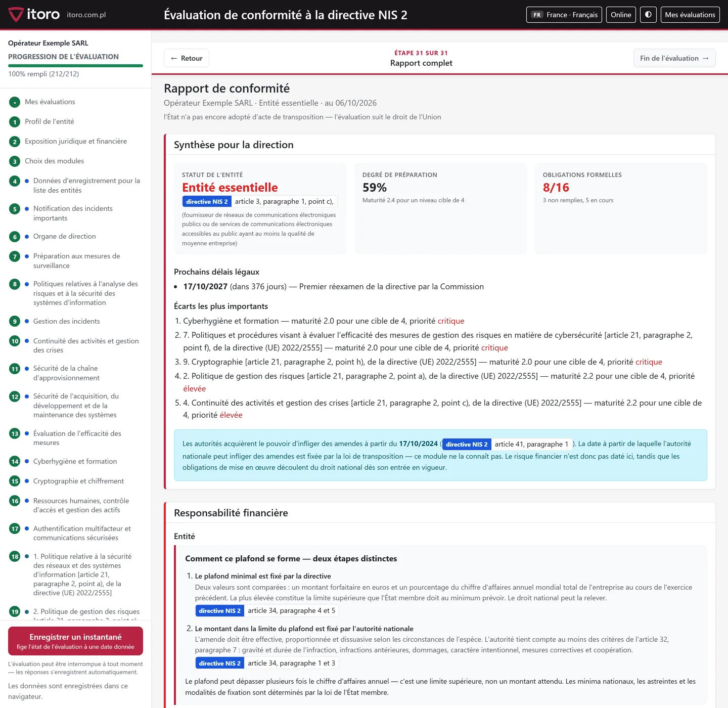Click the 17/10/2027 deadline date

205,286
